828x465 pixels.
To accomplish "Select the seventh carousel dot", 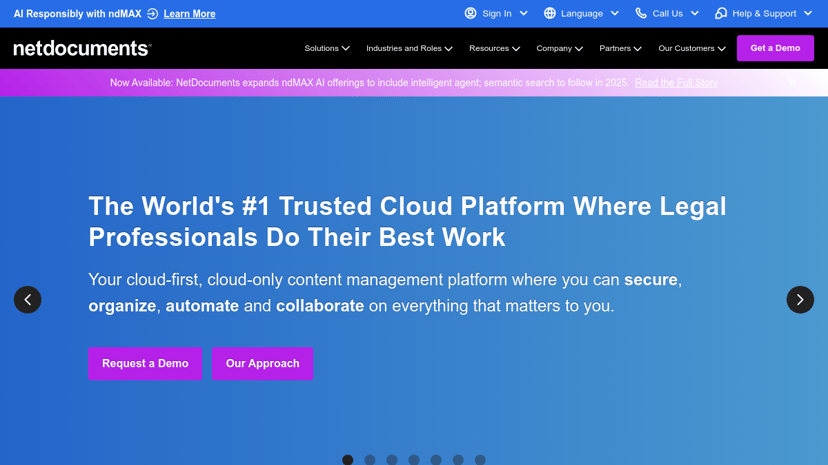I will (480, 460).
